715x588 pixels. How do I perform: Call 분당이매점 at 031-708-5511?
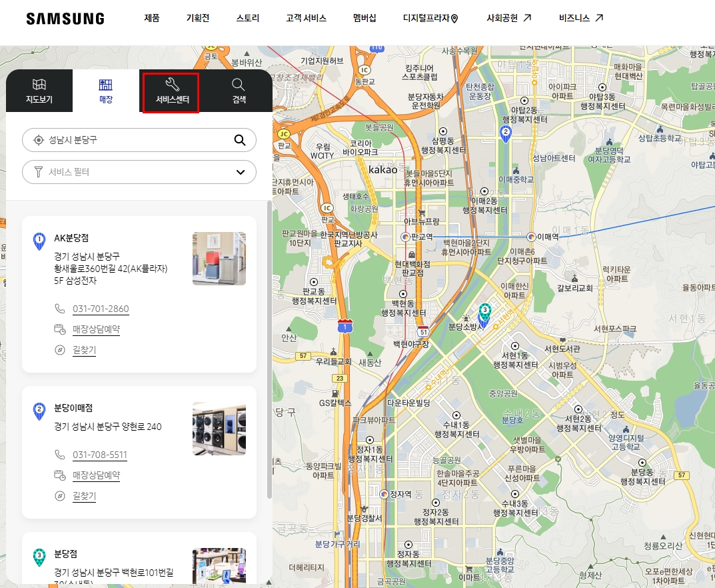(100, 455)
